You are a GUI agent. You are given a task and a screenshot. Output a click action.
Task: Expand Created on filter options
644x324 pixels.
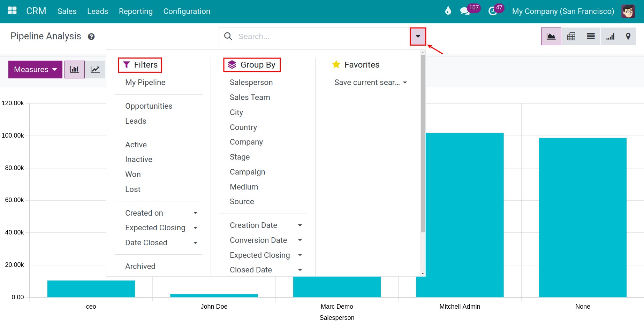[x=195, y=213]
